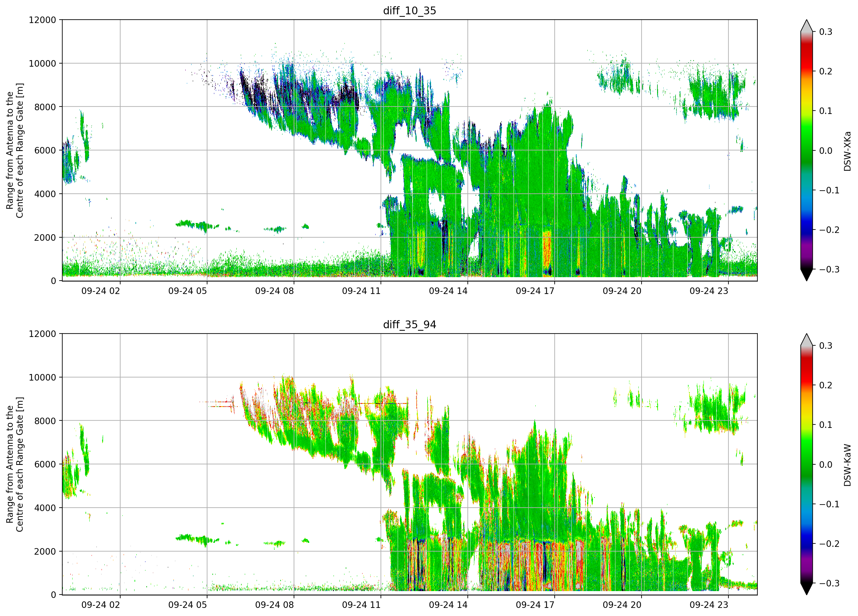The image size is (858, 616).
Task: Click the 12000 y-axis tick of diff_35_94
Action: 42,334
